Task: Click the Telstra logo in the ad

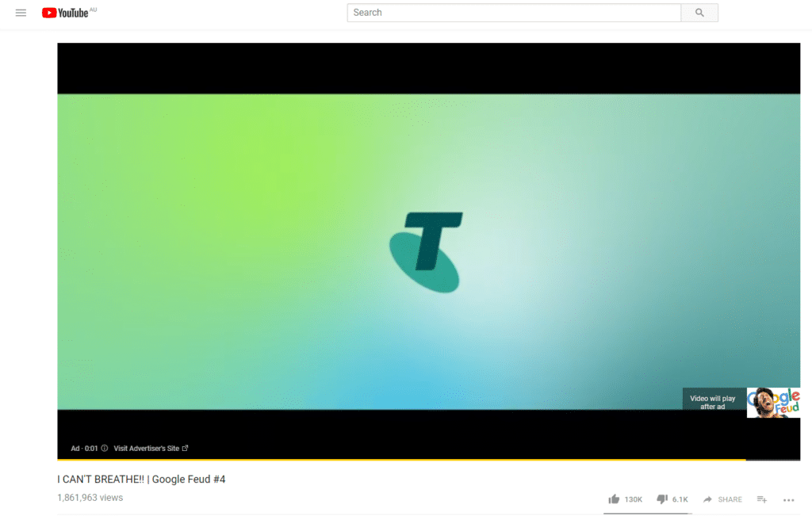Action: pyautogui.click(x=427, y=251)
